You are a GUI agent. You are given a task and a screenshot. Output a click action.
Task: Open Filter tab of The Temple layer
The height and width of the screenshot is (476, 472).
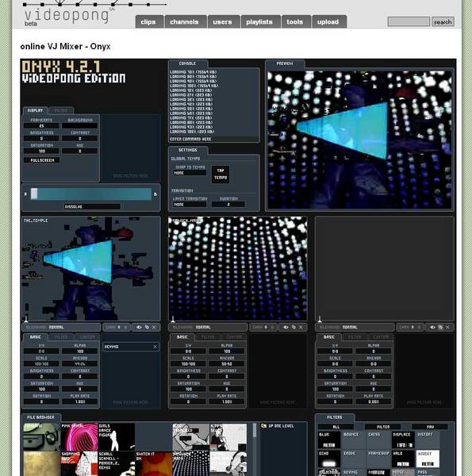(x=61, y=337)
